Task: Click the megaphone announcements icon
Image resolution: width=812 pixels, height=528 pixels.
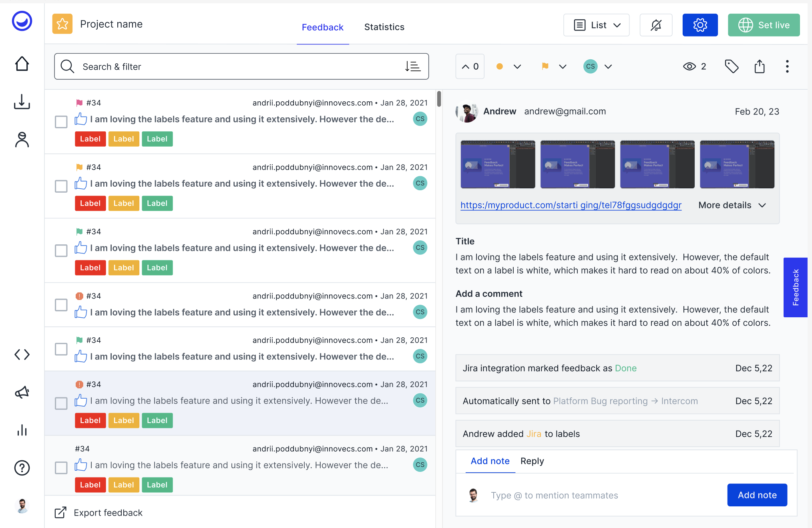Action: pos(22,392)
